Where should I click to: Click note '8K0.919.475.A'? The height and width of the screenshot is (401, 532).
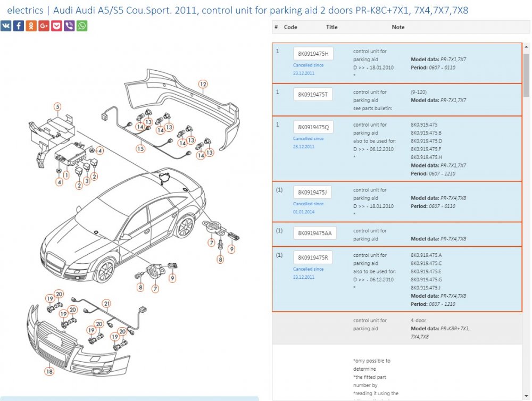[x=426, y=255]
